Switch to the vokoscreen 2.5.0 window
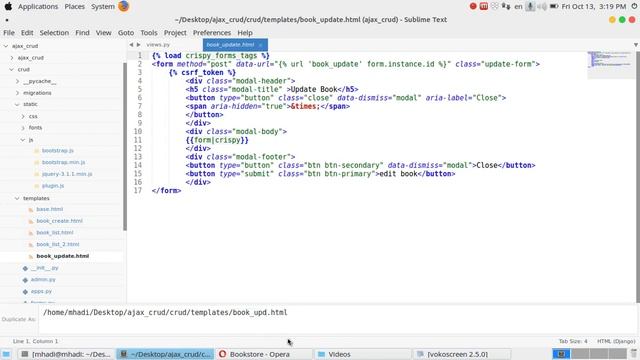 (462, 354)
